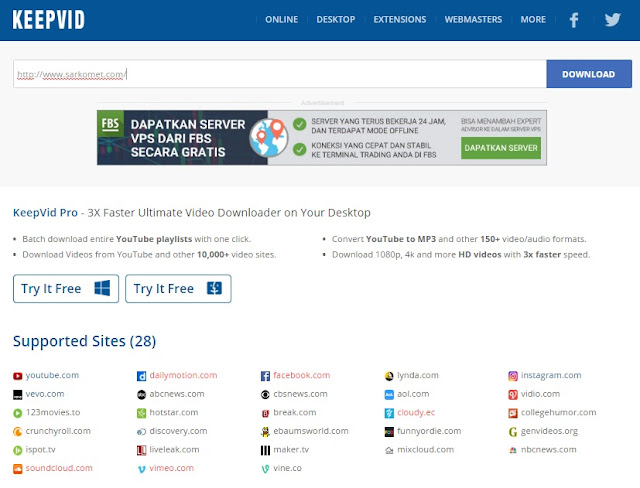The image size is (640, 488).
Task: Click Try It Free for Mac
Action: point(178,288)
